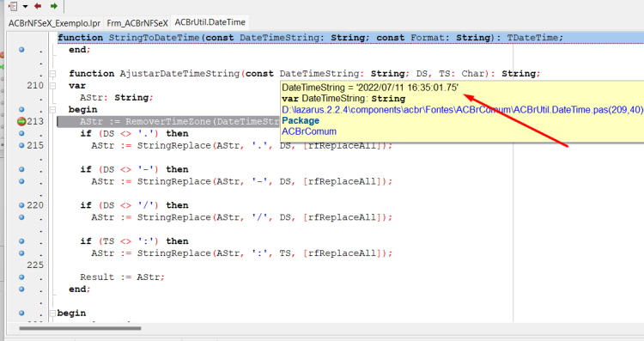Switch to ACBrNFSeX_Exemplo.lpr tab
Viewport: 644px width, 341px height.
(x=55, y=23)
